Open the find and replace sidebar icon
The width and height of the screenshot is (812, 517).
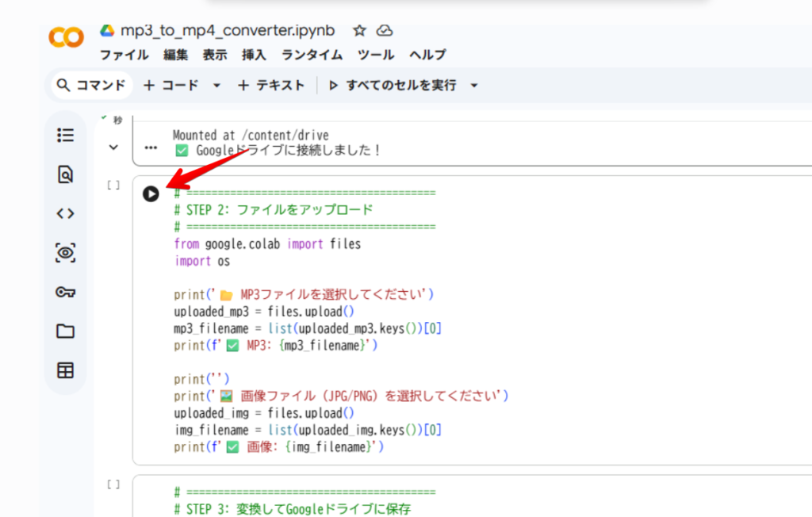(x=65, y=174)
